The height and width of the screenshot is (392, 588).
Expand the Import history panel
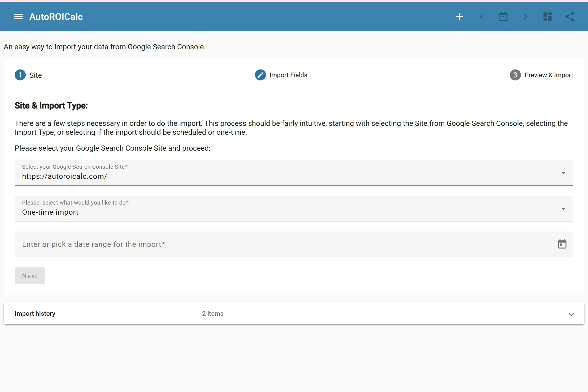(x=294, y=313)
